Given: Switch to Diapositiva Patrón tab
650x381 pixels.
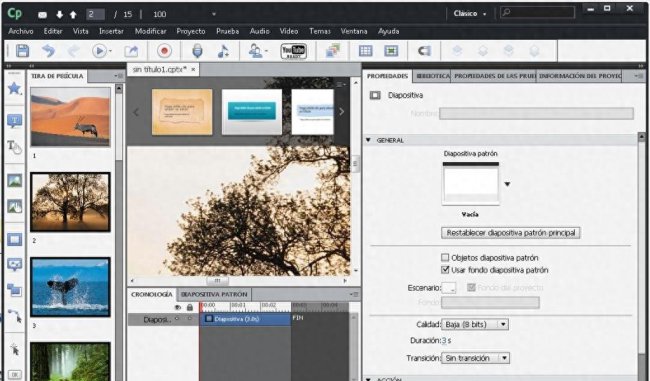Looking at the screenshot, I should click(x=214, y=294).
